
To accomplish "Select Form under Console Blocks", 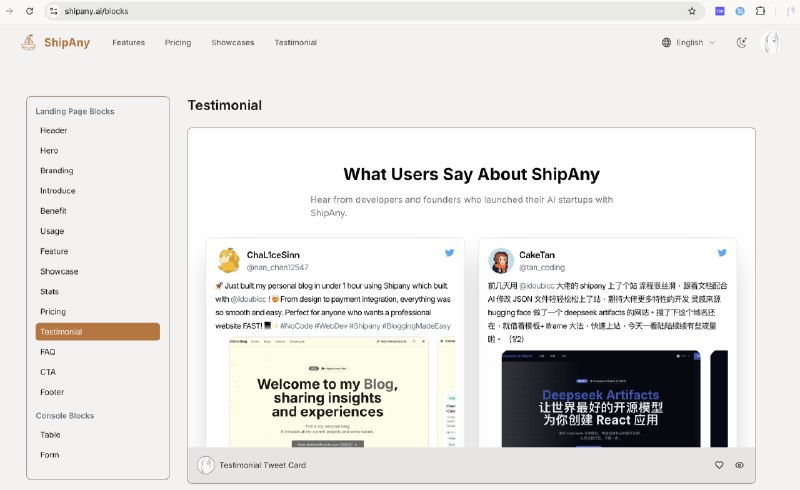I will tap(97, 455).
